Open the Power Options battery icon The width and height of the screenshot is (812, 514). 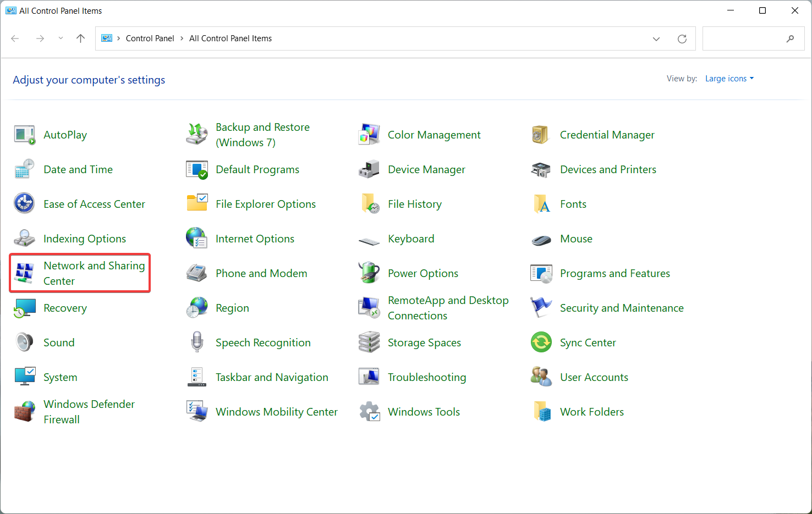click(x=369, y=273)
